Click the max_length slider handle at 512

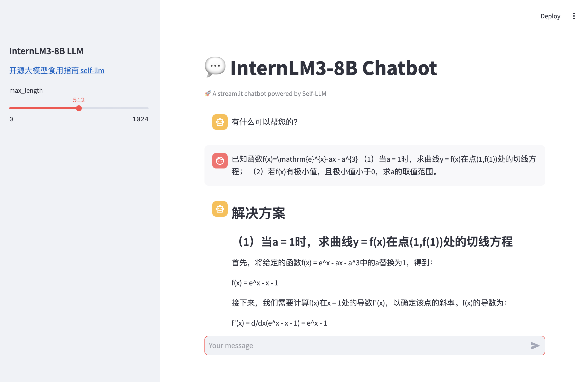[79, 108]
